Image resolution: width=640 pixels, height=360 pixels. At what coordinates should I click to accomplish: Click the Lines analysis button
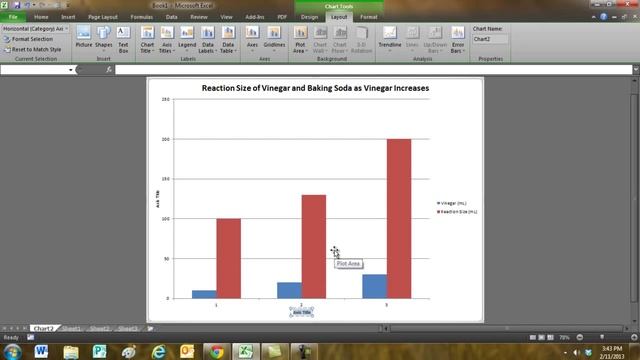[412, 38]
